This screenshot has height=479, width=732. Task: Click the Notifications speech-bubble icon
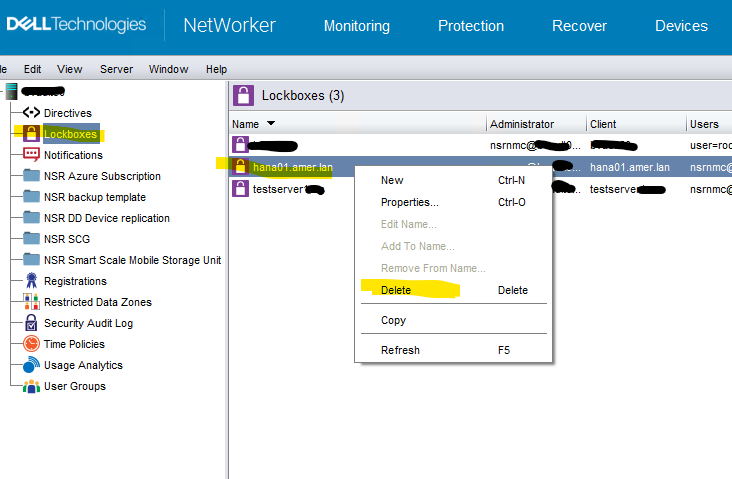31,155
